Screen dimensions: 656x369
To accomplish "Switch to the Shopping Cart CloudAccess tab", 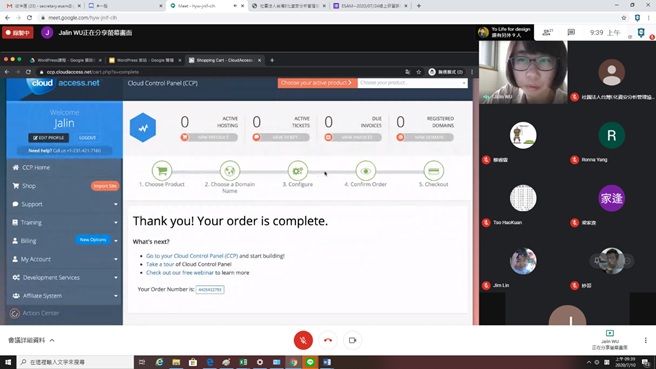I will [x=225, y=60].
